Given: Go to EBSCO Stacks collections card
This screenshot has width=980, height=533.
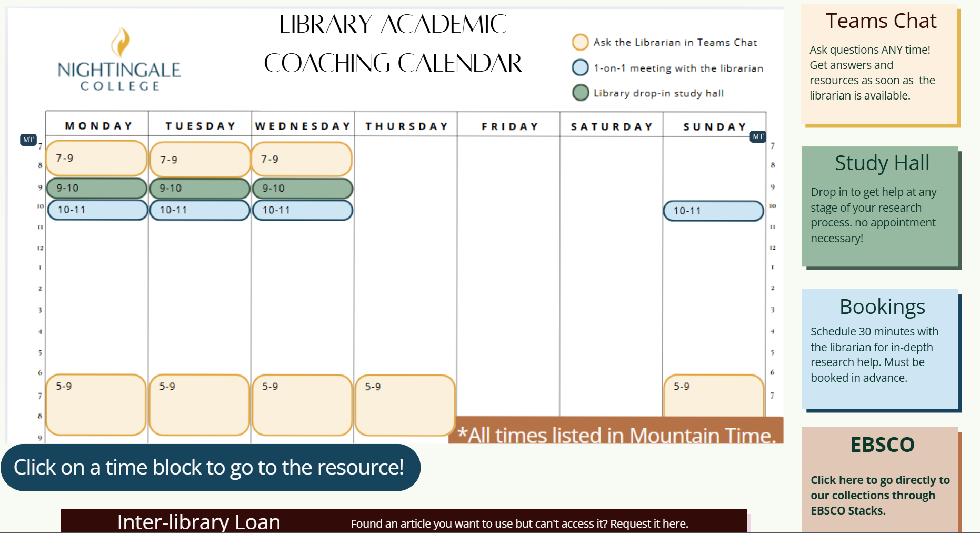Looking at the screenshot, I should pyautogui.click(x=881, y=479).
